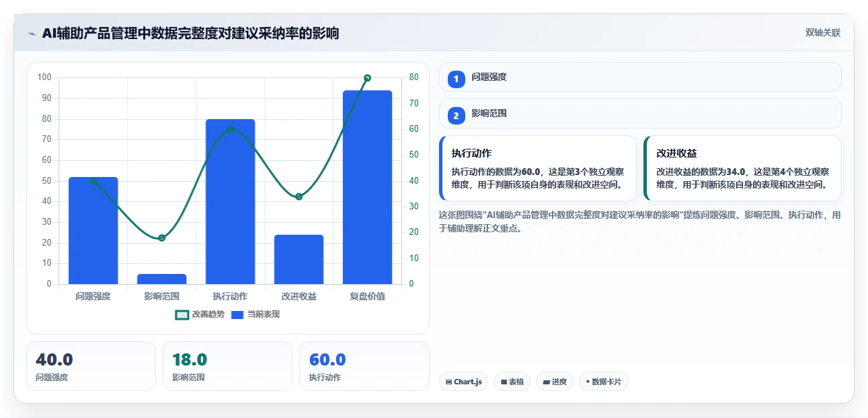This screenshot has height=418, width=868.
Task: Click the icon inside the 表格 tag
Action: tap(504, 382)
